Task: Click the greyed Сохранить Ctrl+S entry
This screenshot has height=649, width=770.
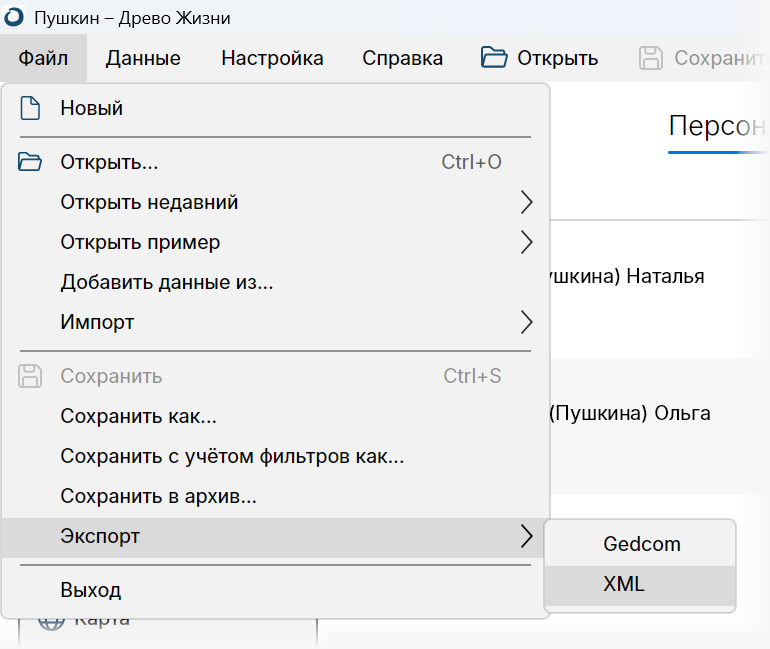Action: coord(275,376)
